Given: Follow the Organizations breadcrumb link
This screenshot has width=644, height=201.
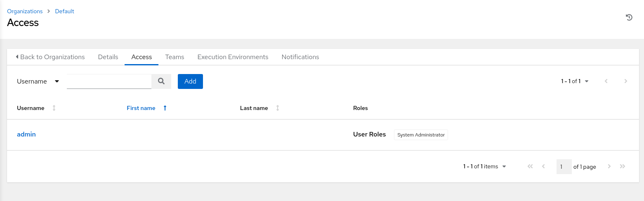Looking at the screenshot, I should pos(25,11).
